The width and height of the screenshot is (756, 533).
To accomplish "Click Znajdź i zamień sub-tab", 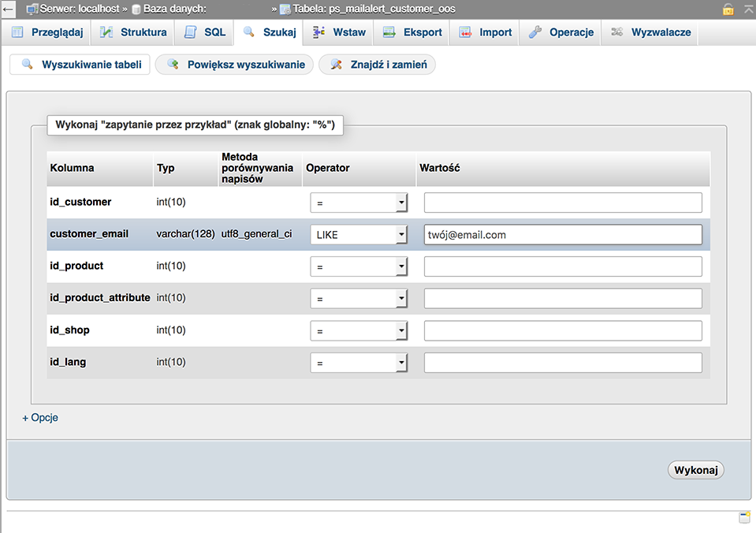I will point(377,65).
